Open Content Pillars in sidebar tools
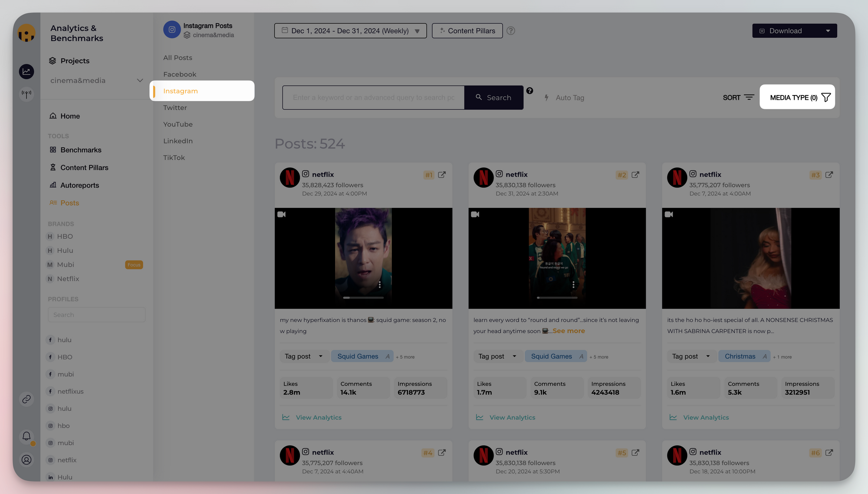This screenshot has height=494, width=868. coord(79,168)
